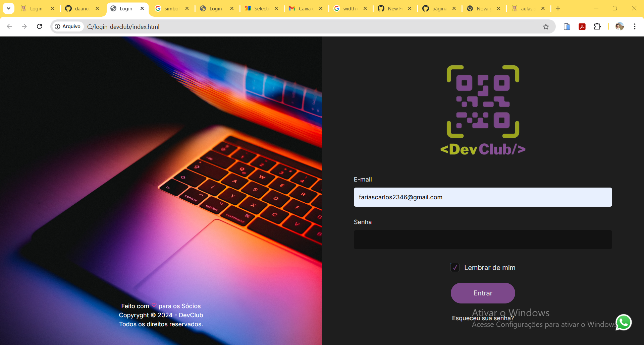This screenshot has height=345, width=644.
Task: Open the browser side panel icon
Action: coord(567,26)
